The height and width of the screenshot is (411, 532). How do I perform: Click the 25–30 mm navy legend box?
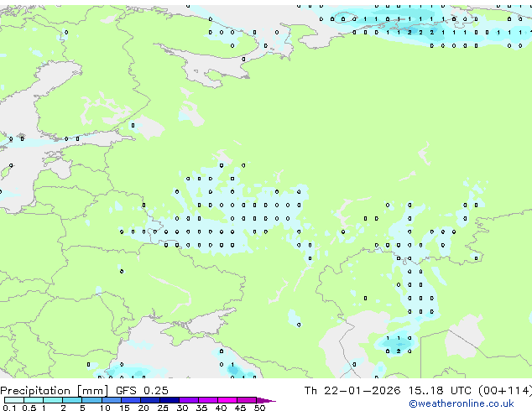170,400
